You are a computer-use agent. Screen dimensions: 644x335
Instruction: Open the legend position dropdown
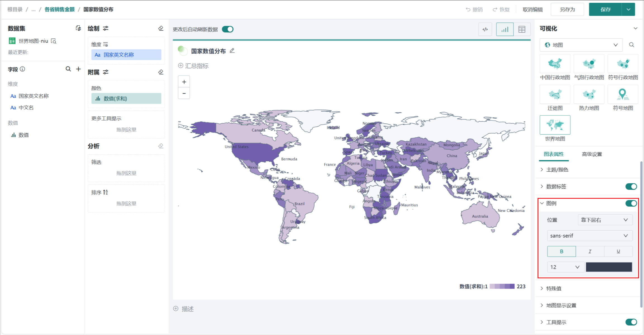605,220
